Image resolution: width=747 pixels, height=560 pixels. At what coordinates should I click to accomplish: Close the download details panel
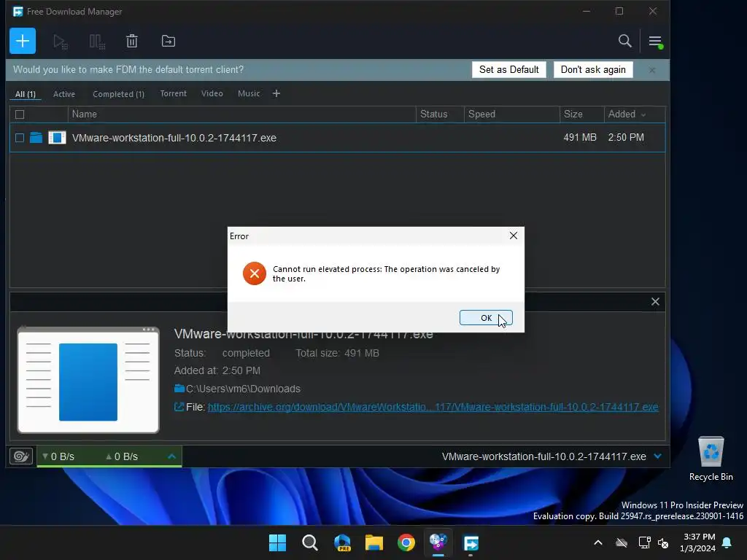(655, 301)
